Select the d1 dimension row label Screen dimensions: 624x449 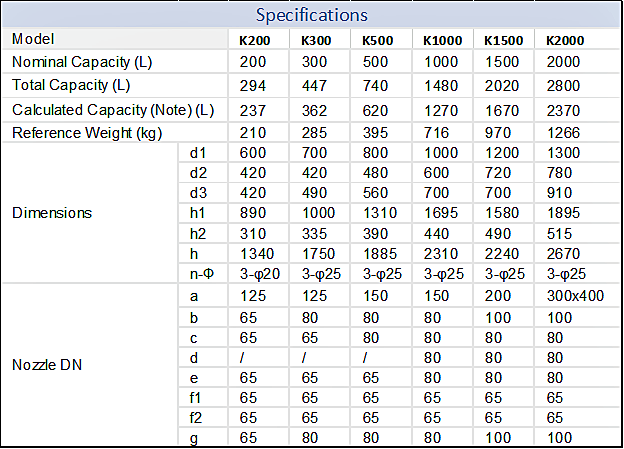[198, 153]
